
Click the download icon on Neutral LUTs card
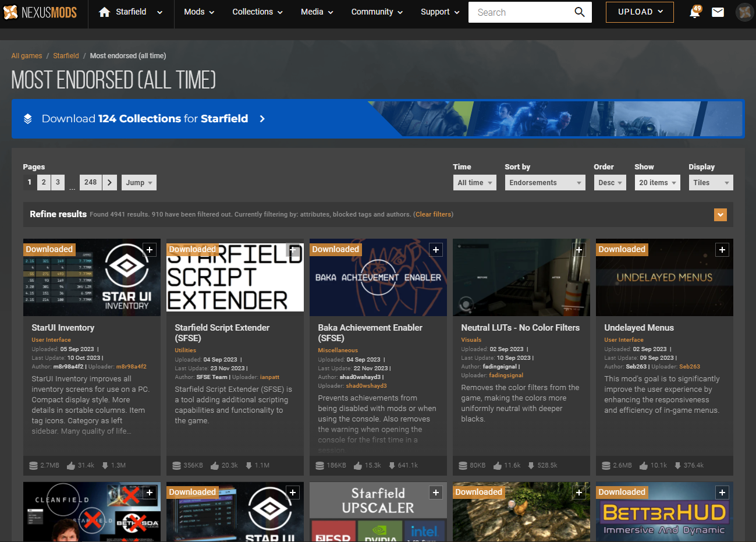[x=531, y=465]
